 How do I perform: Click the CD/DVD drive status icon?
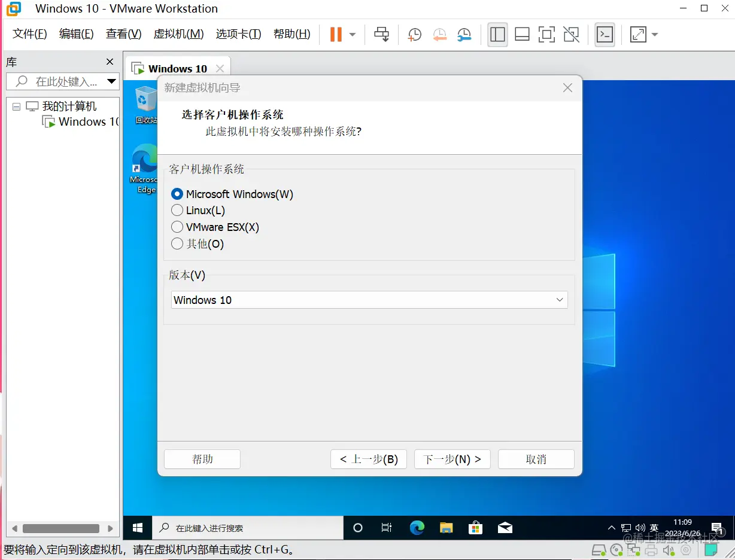[616, 550]
